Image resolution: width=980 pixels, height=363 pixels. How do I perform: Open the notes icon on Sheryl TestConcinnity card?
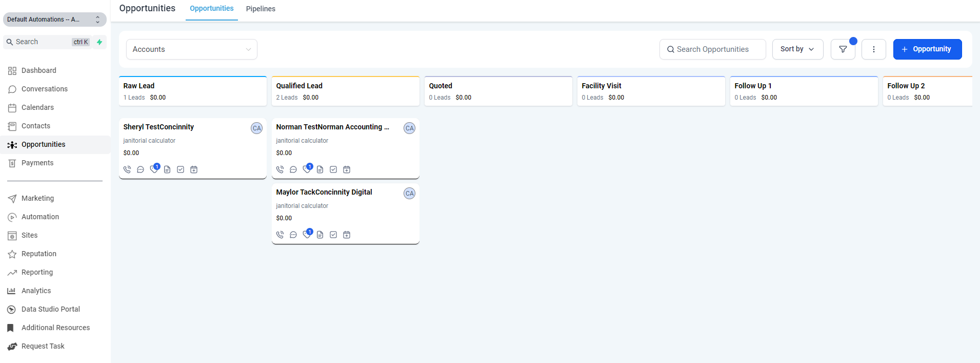[x=167, y=169]
